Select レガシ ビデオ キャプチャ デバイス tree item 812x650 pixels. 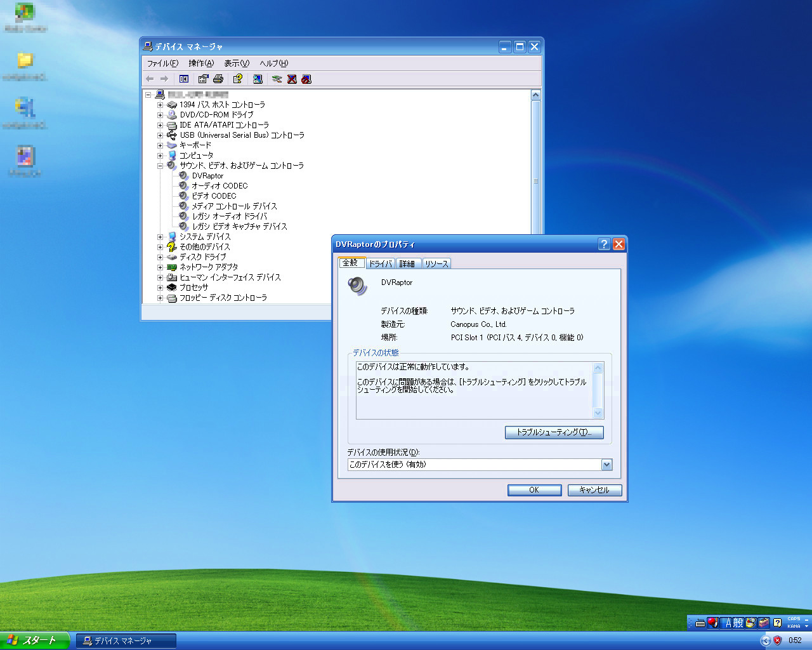click(239, 227)
